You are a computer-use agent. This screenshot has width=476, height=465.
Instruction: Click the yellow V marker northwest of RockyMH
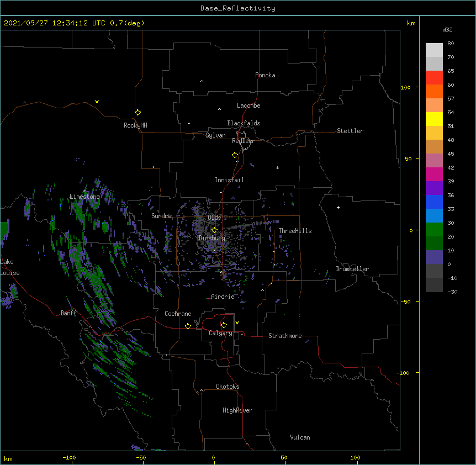point(97,102)
